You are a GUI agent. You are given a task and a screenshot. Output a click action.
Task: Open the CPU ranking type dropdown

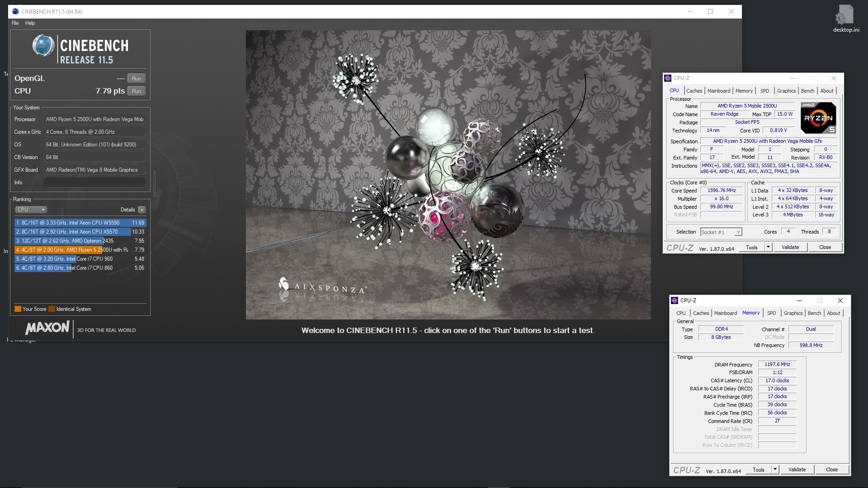[31, 210]
